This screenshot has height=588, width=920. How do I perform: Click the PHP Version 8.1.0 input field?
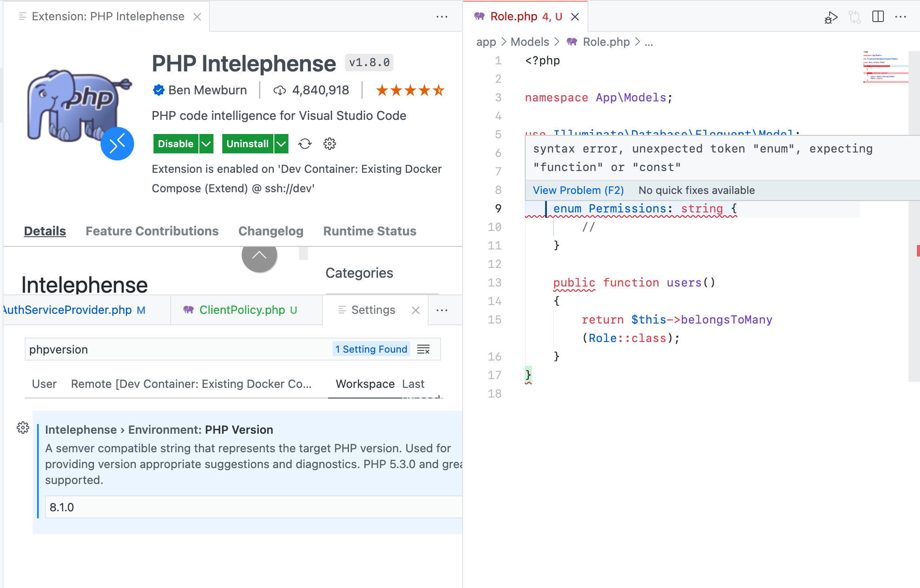[x=254, y=507]
